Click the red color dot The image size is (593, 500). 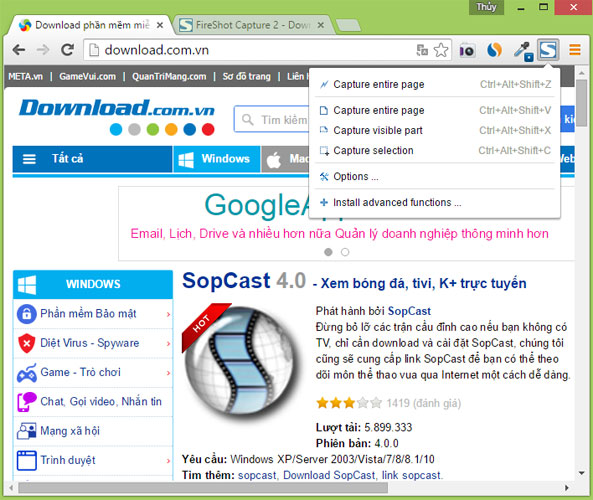(208, 129)
